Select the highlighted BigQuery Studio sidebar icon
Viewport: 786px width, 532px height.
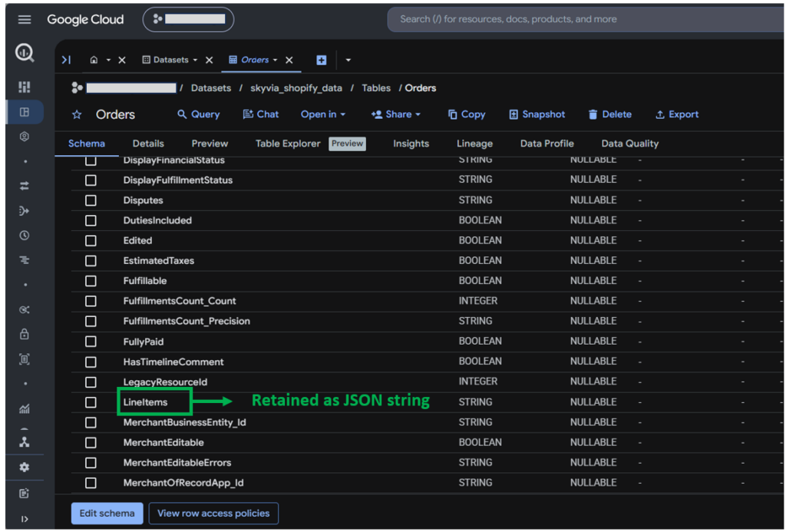click(x=24, y=112)
